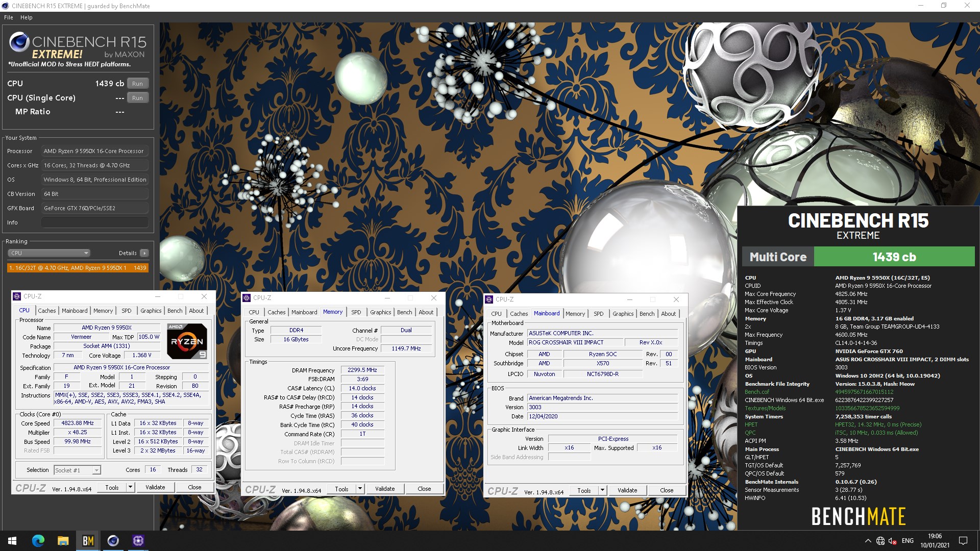
Task: Open Tools dropdown arrow in first CPU-Z window
Action: [x=130, y=488]
